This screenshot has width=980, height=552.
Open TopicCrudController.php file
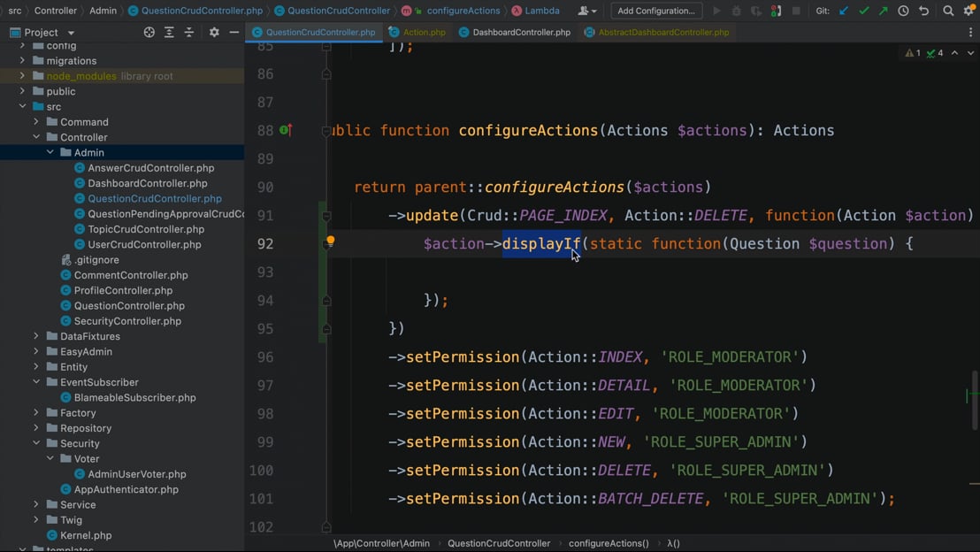point(146,229)
